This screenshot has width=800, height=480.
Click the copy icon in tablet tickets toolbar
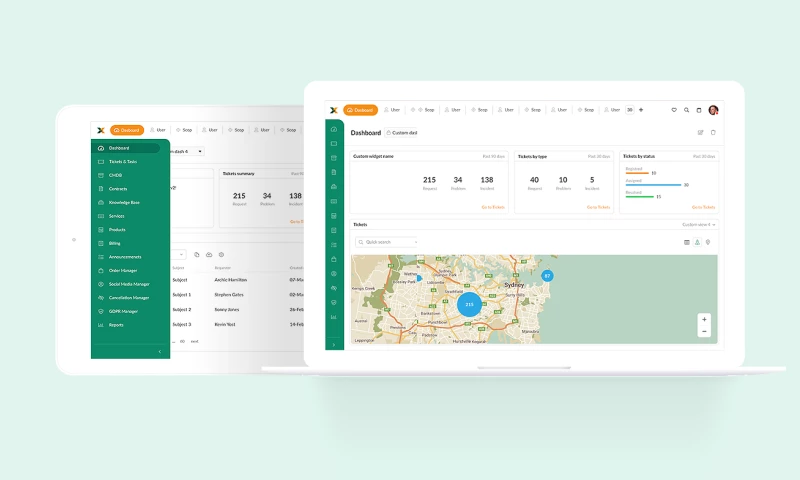tap(197, 255)
